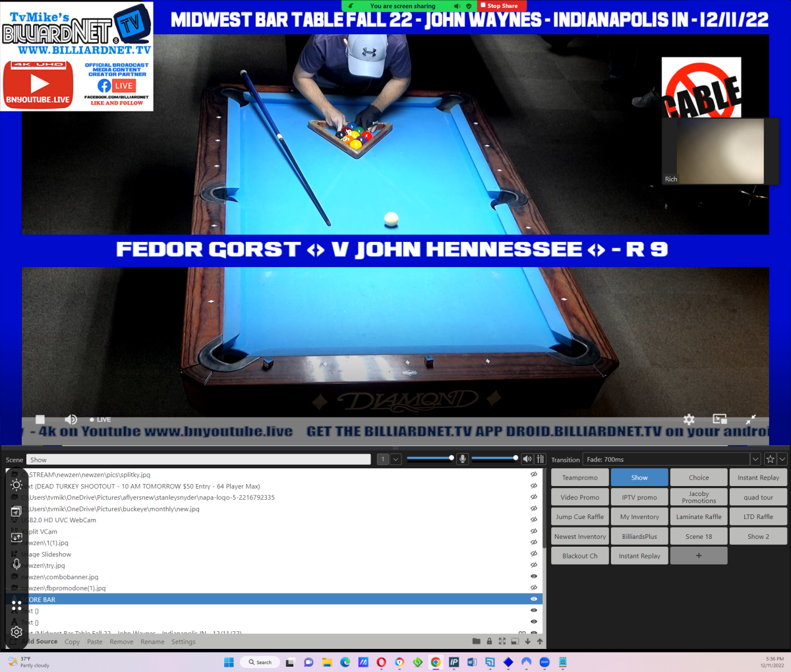Open Microsoft Edge from the taskbar

click(x=345, y=662)
